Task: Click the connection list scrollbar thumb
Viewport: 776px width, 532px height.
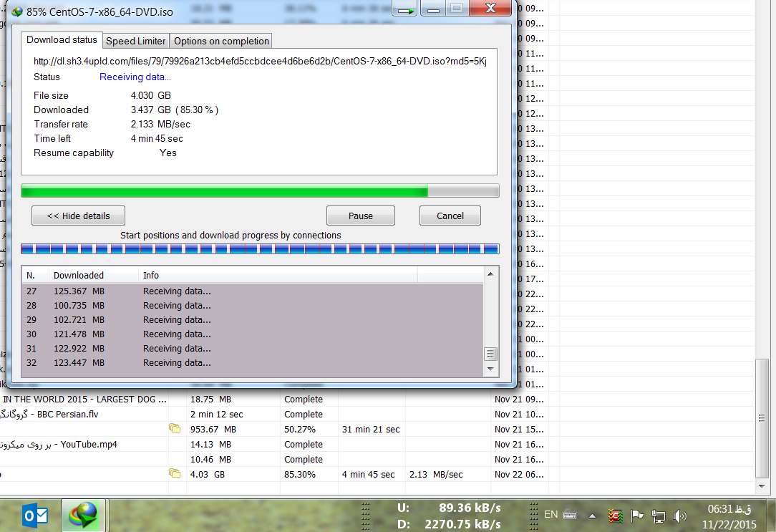Action: coord(490,354)
